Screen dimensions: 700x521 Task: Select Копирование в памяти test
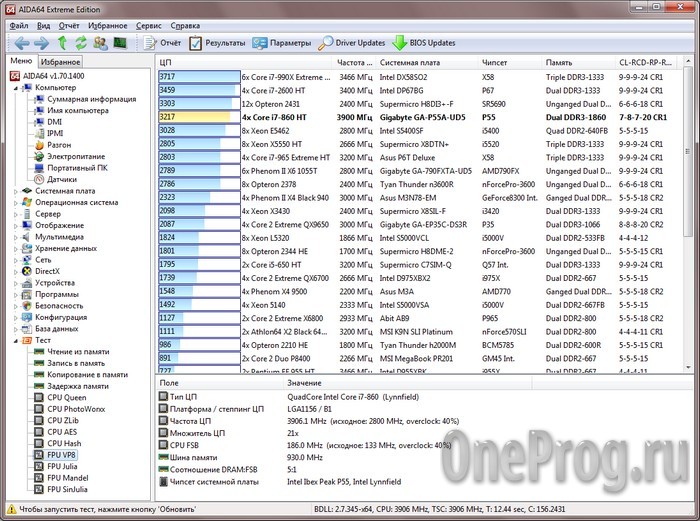pos(87,375)
